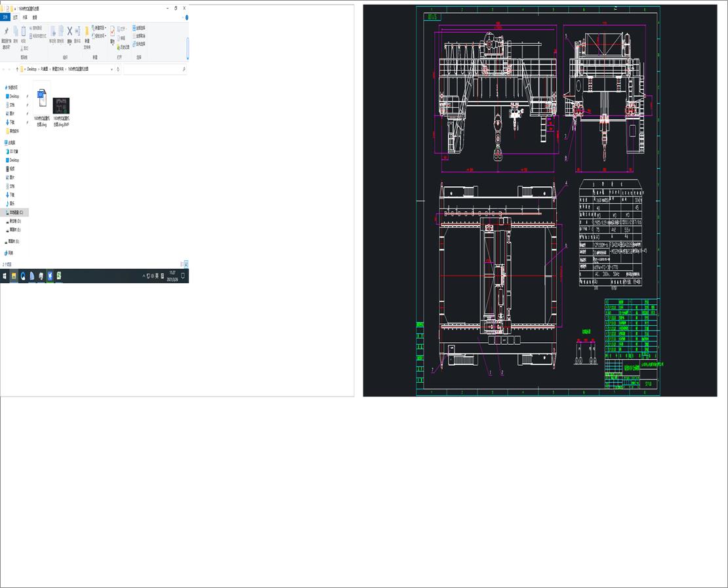Open the address bar history dropdown
This screenshot has width=728, height=588.
pyautogui.click(x=111, y=69)
